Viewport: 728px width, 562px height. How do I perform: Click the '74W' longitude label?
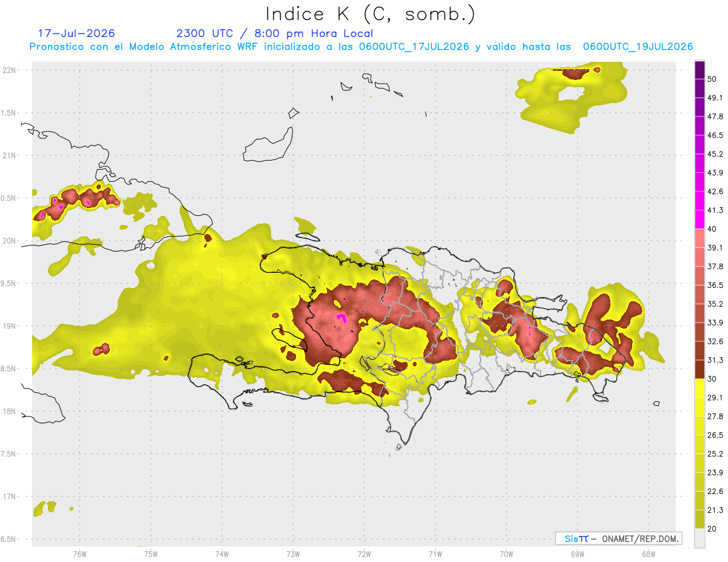tap(221, 554)
